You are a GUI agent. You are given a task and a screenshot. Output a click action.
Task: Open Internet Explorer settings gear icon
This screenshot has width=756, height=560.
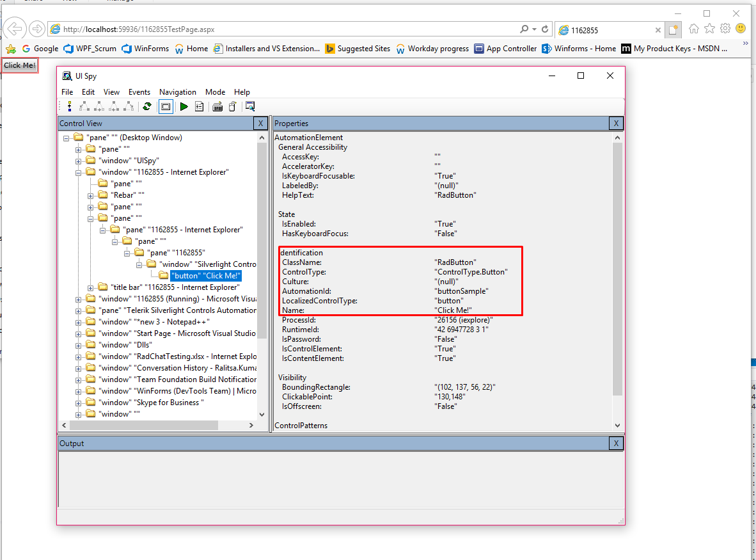725,29
